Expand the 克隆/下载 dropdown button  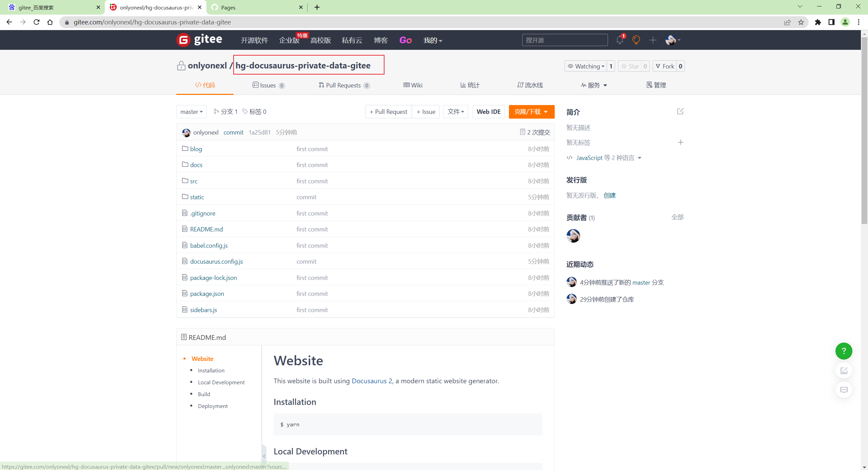[531, 112]
